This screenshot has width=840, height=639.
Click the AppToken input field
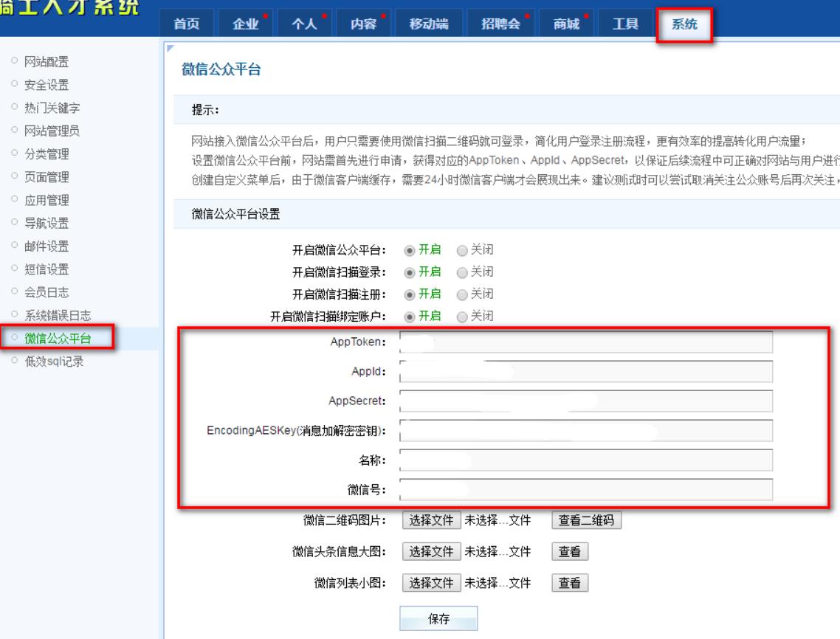coord(585,341)
